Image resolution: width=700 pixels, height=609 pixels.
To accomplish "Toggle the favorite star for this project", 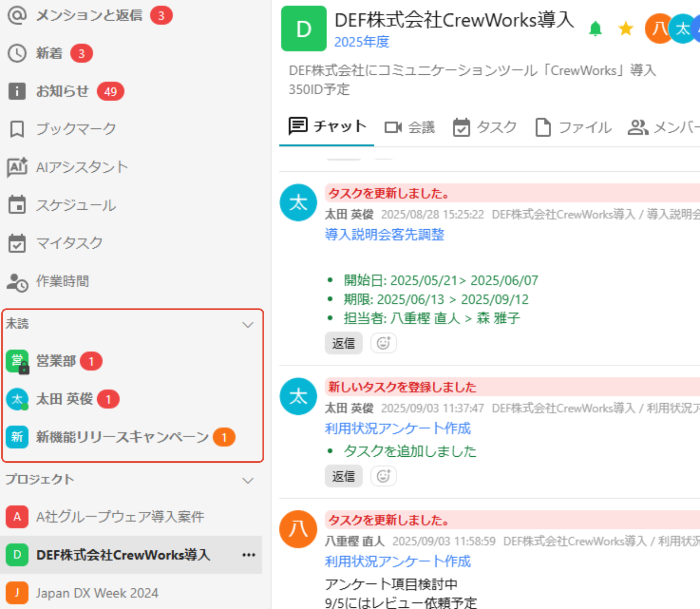I will point(626,29).
